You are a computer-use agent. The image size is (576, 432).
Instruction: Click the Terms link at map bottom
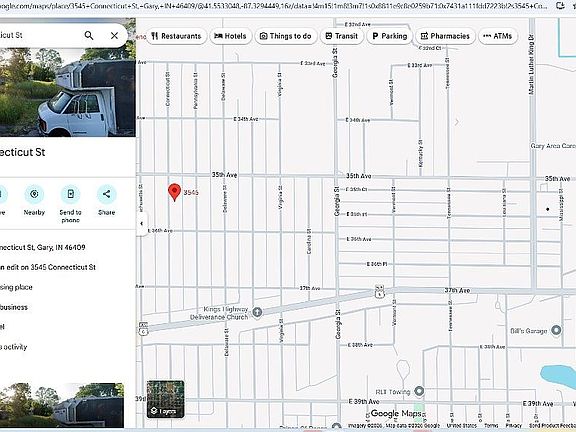491,425
